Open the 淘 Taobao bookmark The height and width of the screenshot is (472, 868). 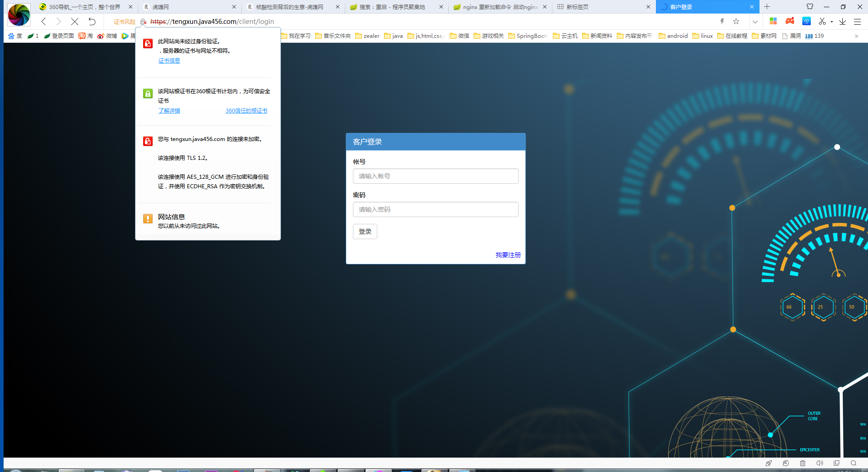click(86, 36)
